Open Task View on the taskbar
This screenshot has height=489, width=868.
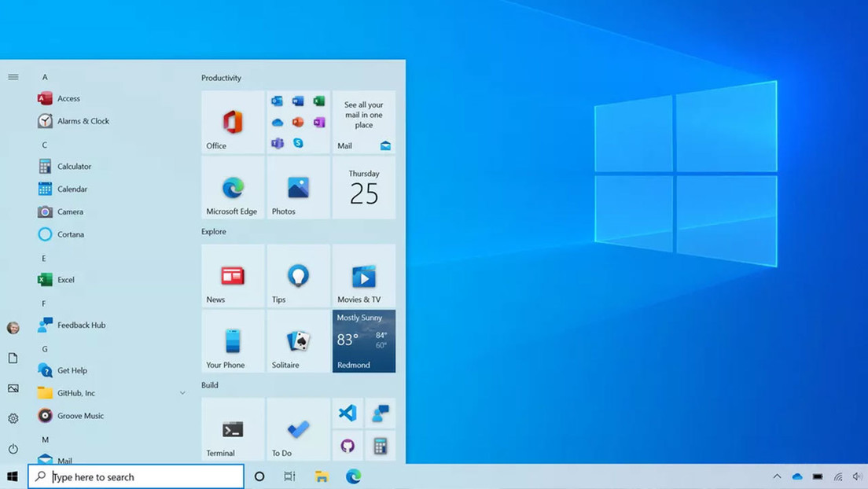tap(289, 476)
